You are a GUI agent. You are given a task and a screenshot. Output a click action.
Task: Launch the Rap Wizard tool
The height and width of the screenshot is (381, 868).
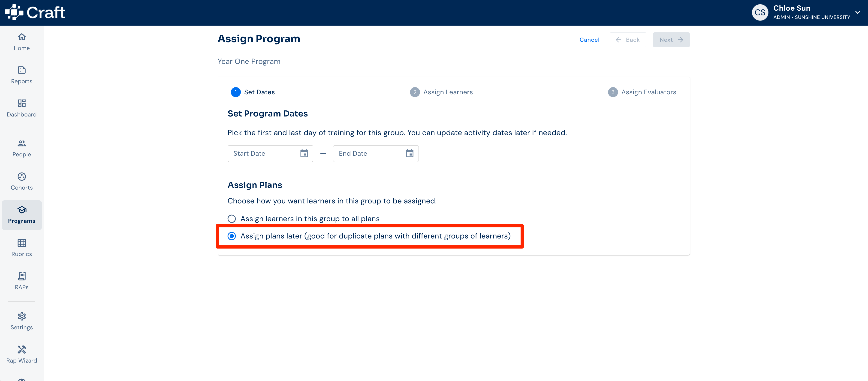[21, 355]
